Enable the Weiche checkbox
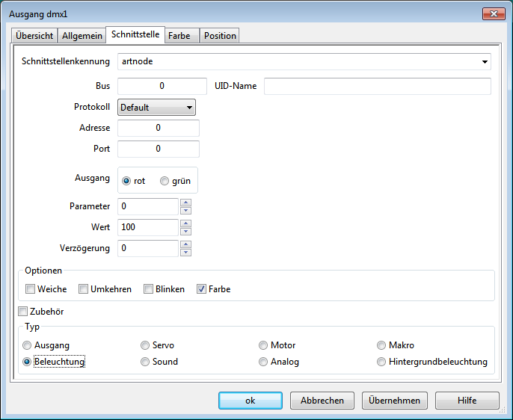 point(31,289)
